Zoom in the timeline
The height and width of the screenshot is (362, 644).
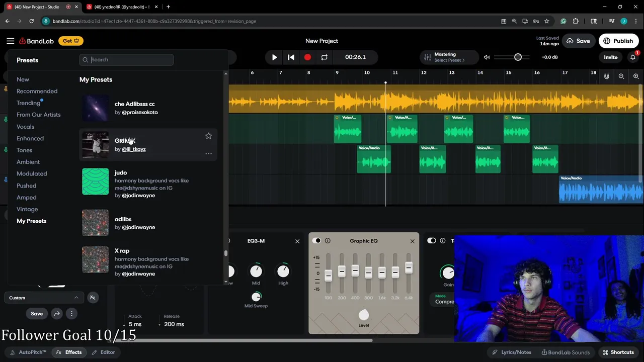tap(636, 76)
